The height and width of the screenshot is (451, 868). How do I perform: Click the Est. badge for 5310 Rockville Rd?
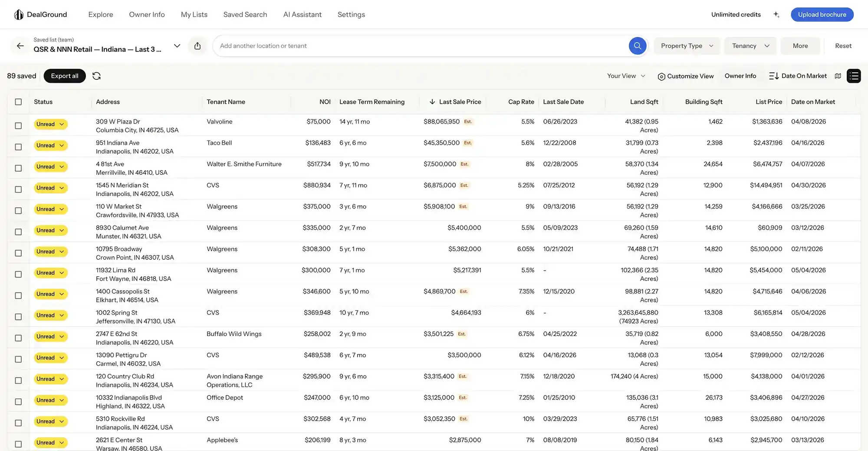pyautogui.click(x=464, y=419)
